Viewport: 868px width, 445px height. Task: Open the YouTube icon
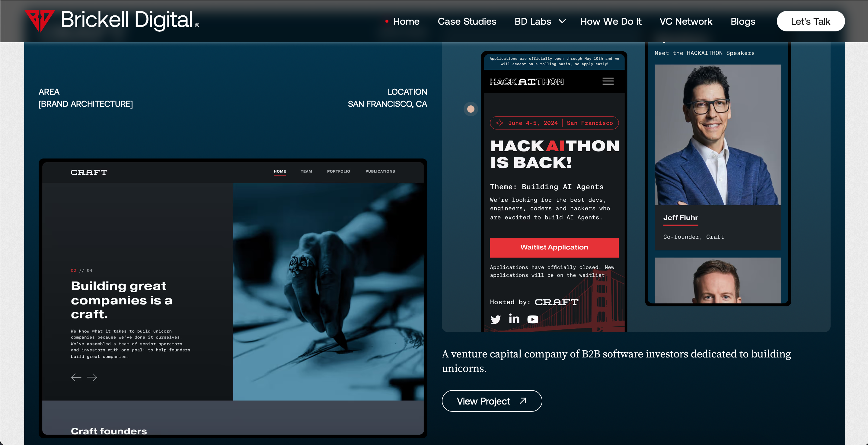tap(532, 319)
